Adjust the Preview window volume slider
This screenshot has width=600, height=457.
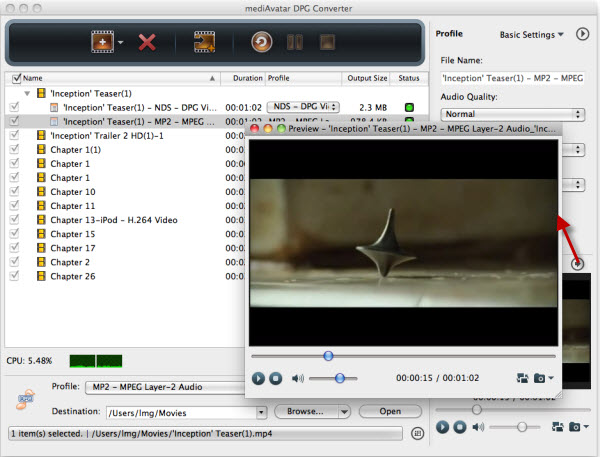pyautogui.click(x=339, y=379)
